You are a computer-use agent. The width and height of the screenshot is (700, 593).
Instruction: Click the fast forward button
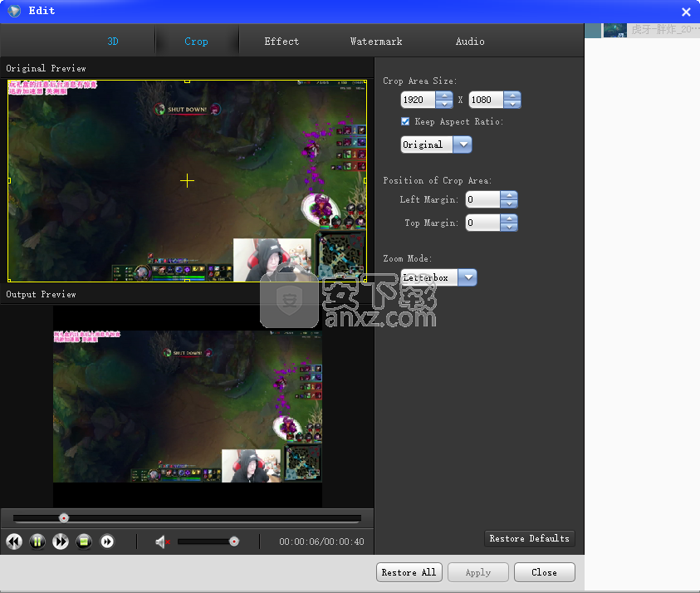pos(61,542)
